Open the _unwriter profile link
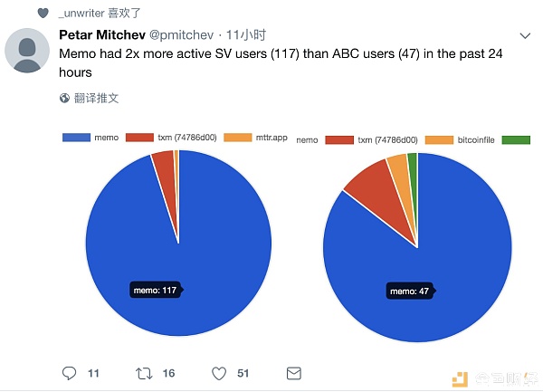The width and height of the screenshot is (543, 392). pyautogui.click(x=81, y=14)
